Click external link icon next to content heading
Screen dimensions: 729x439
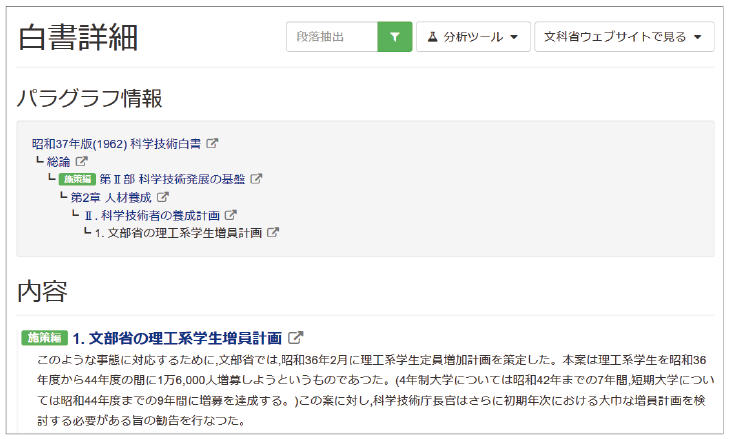click(x=295, y=338)
